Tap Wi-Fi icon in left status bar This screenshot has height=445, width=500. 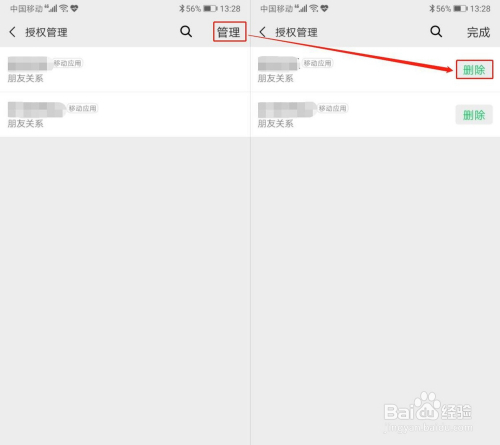pyautogui.click(x=64, y=8)
